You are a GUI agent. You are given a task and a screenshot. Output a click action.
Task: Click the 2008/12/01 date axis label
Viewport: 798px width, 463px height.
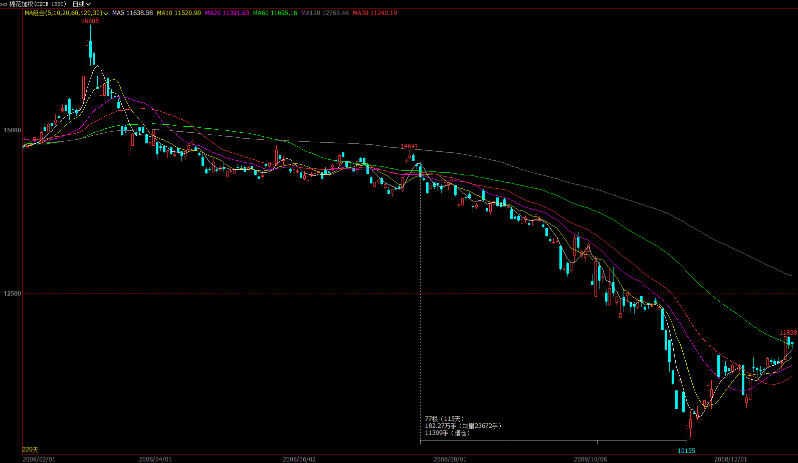coord(730,459)
